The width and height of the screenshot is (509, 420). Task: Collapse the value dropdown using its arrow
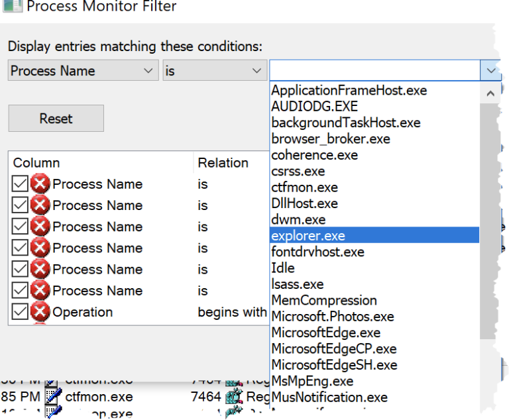[490, 71]
